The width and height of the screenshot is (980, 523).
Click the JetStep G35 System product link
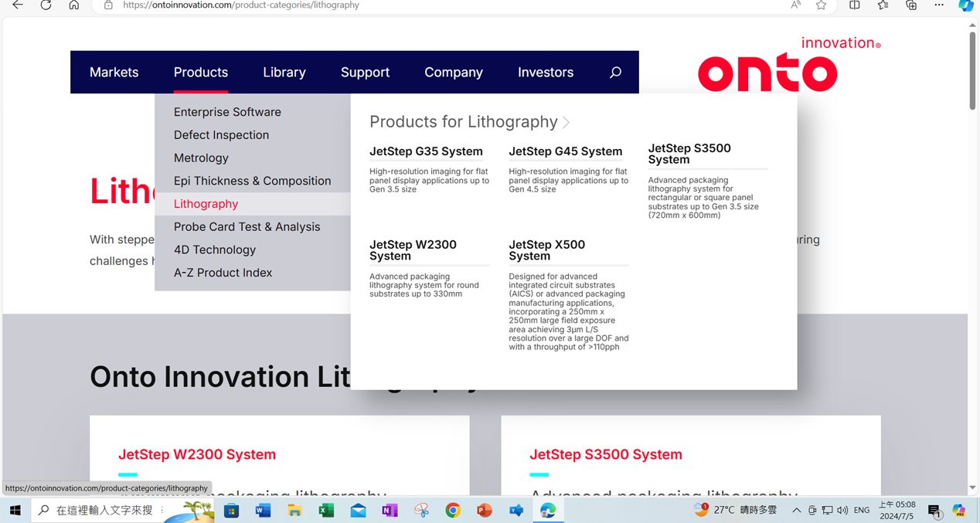tap(426, 151)
